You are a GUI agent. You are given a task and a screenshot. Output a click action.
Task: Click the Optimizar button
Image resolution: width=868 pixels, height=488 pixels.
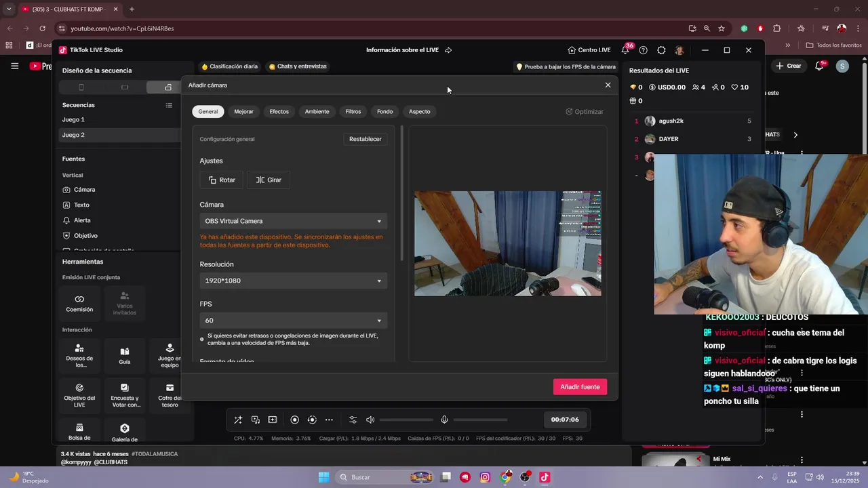click(x=585, y=112)
